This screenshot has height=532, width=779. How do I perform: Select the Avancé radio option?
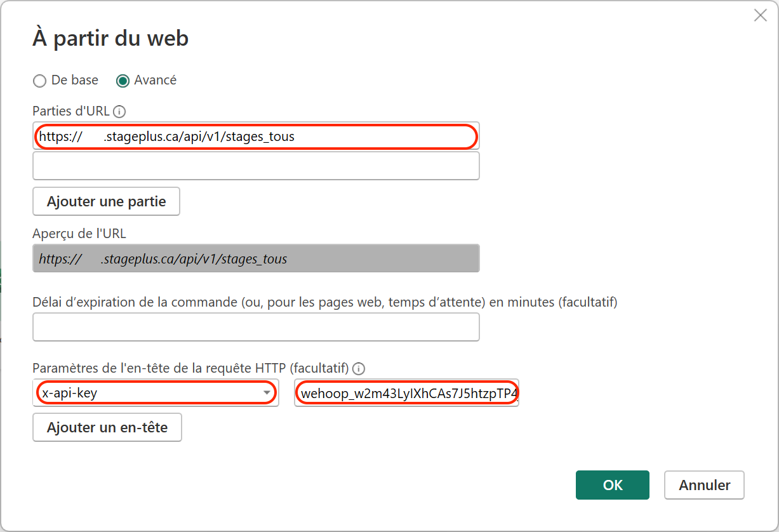pos(123,81)
